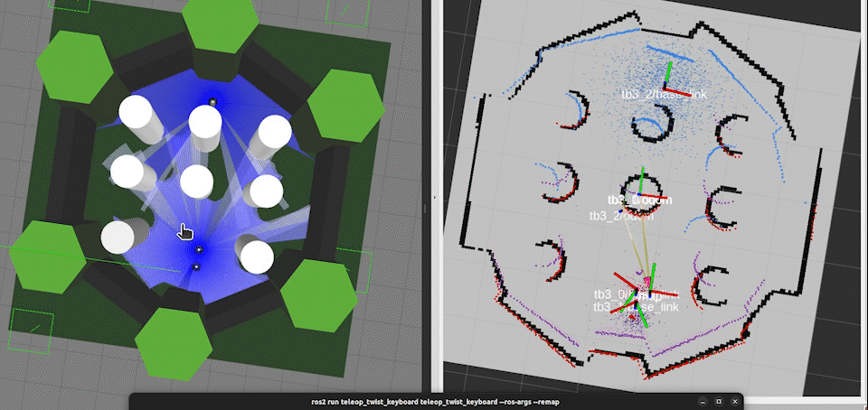
Task: Minimize the teleop_twist_keyboard terminal window
Action: (x=703, y=402)
